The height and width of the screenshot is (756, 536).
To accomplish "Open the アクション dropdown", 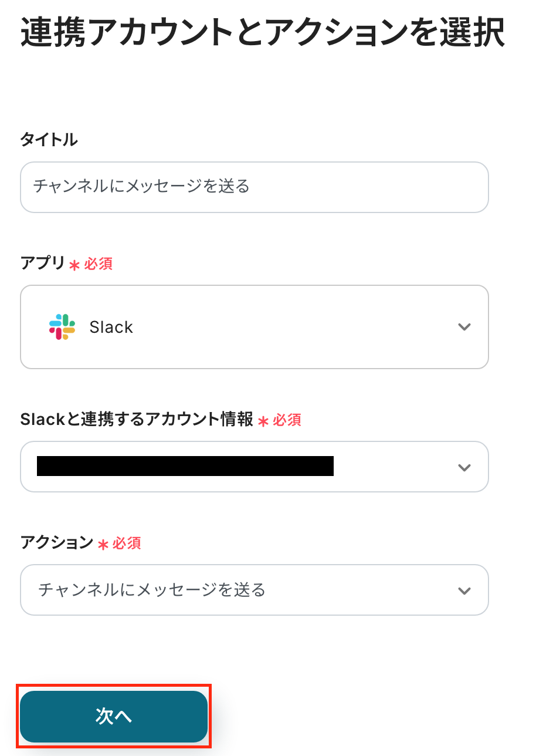I will [255, 590].
